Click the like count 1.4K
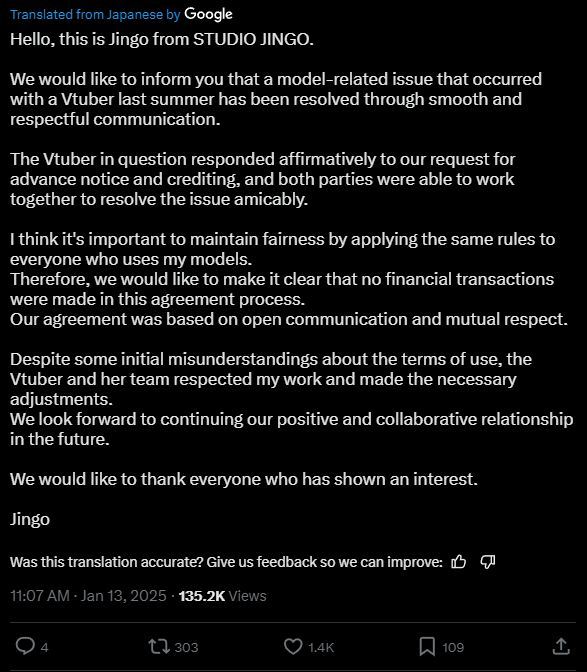This screenshot has height=672, width=587. tap(321, 647)
